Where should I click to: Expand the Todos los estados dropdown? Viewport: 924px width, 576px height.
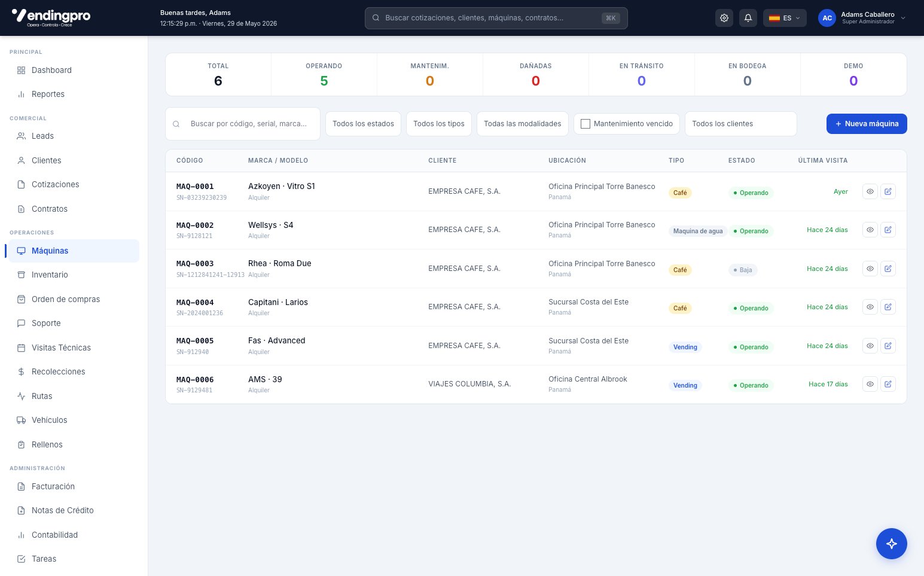click(x=363, y=124)
